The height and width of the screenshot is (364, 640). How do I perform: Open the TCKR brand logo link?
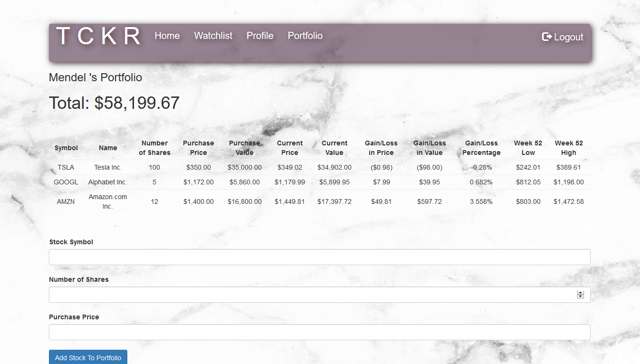(x=99, y=36)
